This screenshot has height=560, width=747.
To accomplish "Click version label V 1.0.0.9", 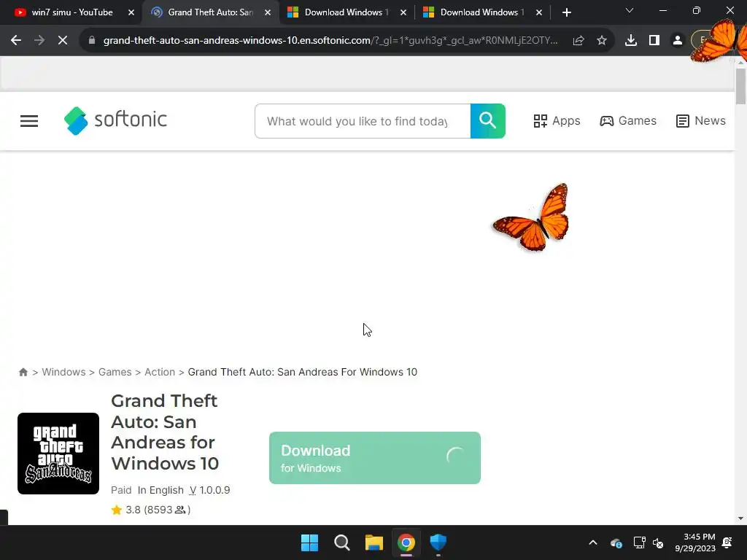I will (209, 490).
